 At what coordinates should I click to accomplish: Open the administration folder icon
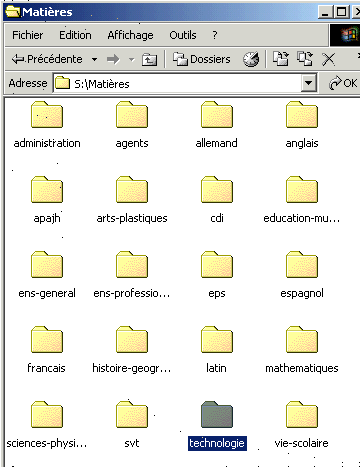47,115
